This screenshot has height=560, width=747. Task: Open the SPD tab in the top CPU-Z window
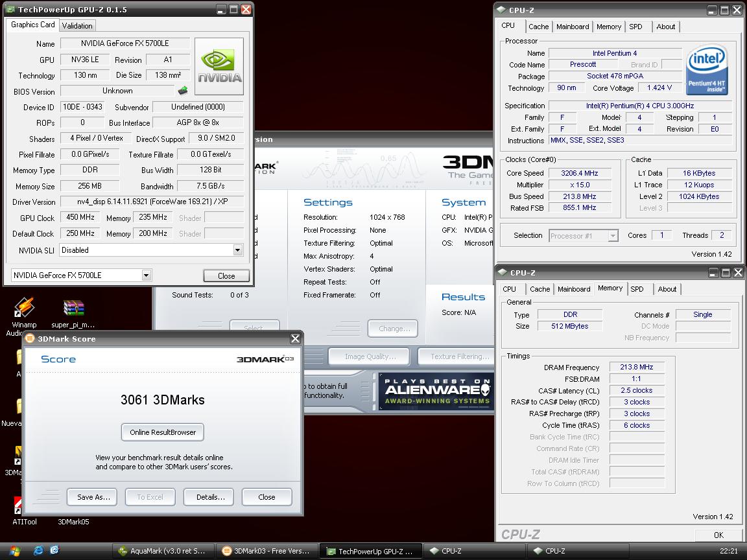[636, 27]
